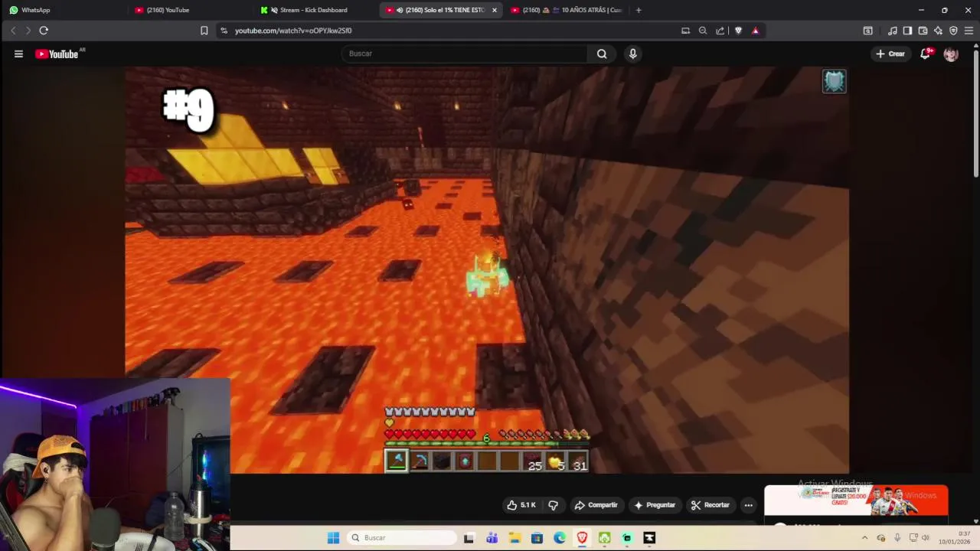Start voice search with the microphone
Image resolution: width=980 pixels, height=551 pixels.
tap(632, 54)
